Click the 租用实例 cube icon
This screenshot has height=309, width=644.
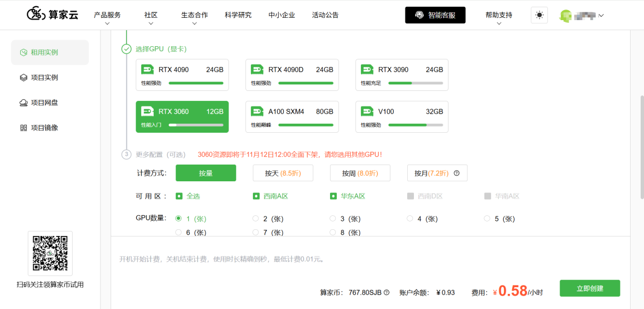[23, 52]
